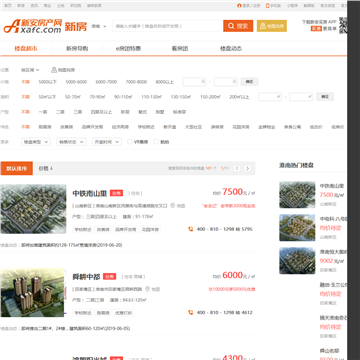Click the minimum price input field
Viewport: 360px width, 360px height.
pos(194,82)
